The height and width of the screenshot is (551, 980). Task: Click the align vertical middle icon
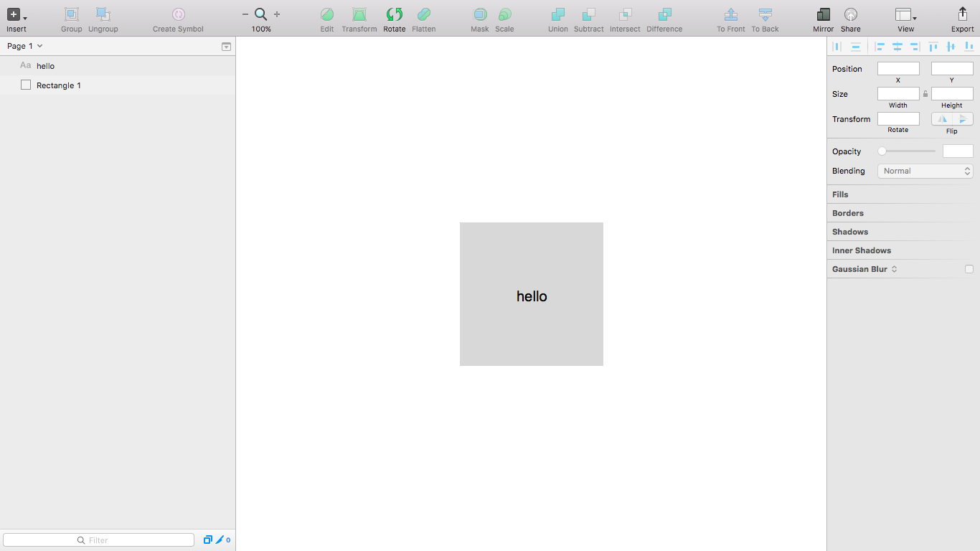[951, 47]
